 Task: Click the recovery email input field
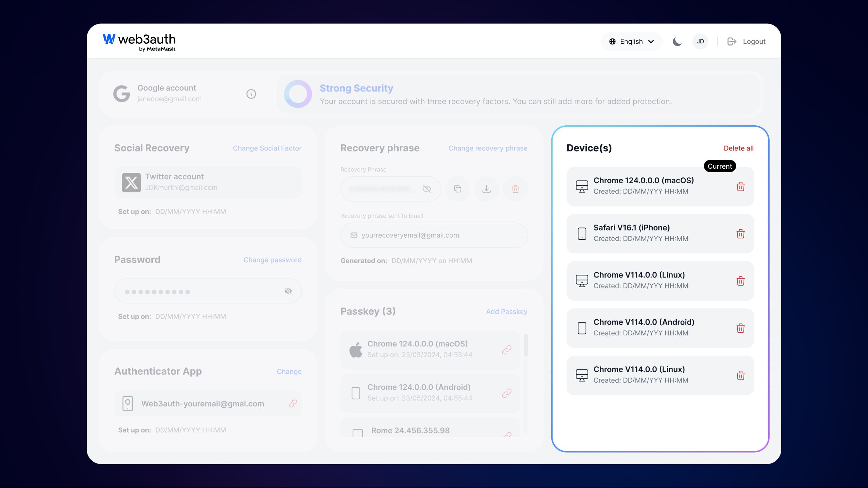434,235
